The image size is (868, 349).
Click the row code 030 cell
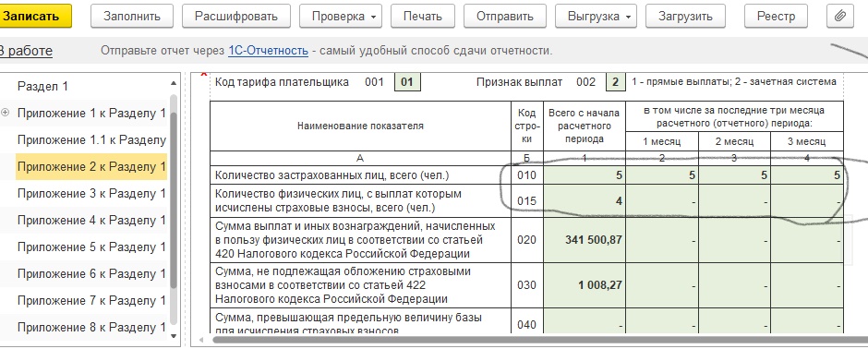click(527, 285)
